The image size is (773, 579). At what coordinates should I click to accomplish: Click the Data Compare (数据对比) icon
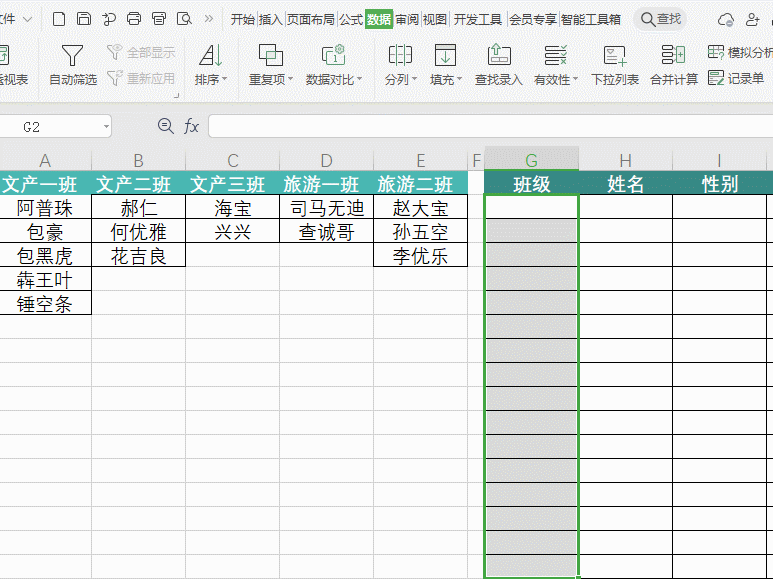[333, 55]
